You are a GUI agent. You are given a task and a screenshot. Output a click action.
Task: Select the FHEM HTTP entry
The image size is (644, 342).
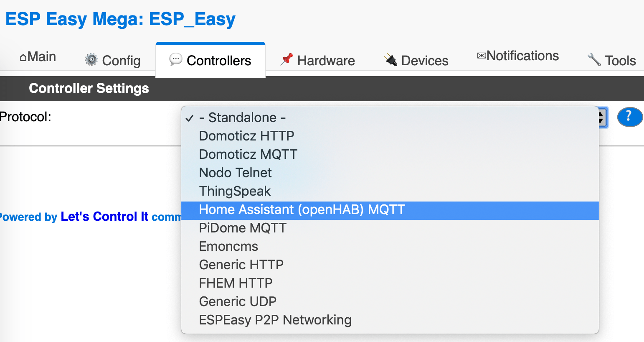point(236,283)
